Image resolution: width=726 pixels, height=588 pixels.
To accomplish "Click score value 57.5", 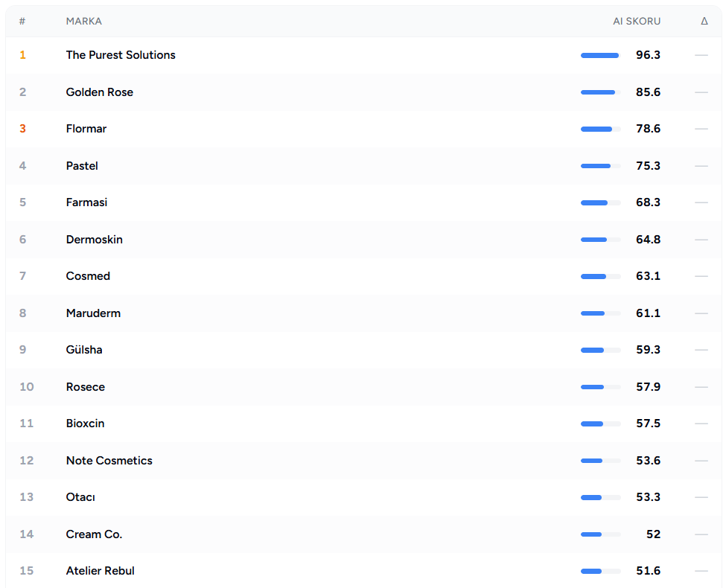I will tap(648, 424).
